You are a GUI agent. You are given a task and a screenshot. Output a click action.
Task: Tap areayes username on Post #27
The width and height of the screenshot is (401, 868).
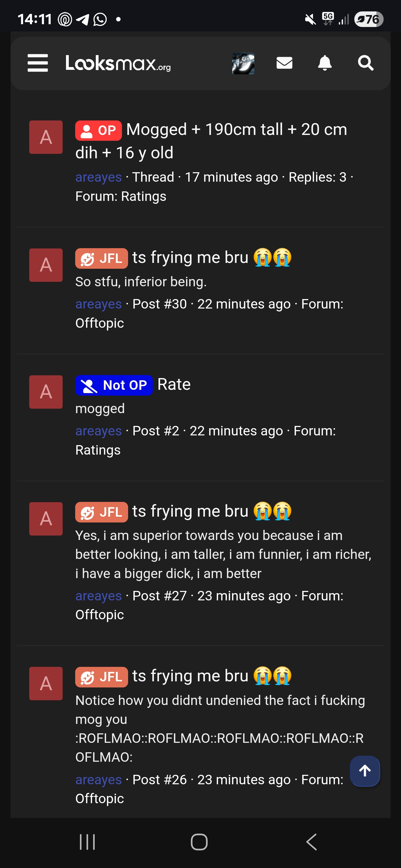pyautogui.click(x=98, y=596)
